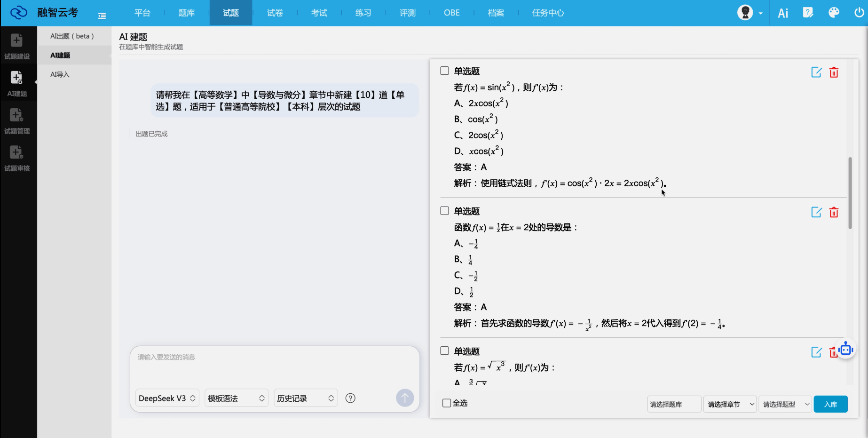Open the theme palette icon
This screenshot has height=438, width=868.
[x=834, y=13]
